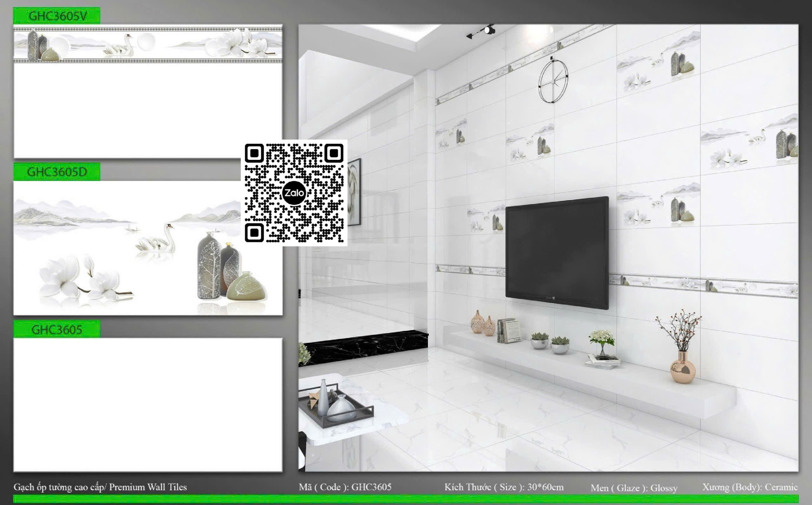
Task: Click the Glaze Glossy text
Action: (x=634, y=488)
